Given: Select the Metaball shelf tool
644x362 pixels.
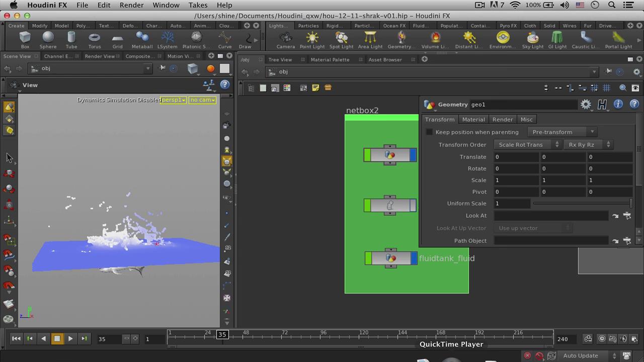Looking at the screenshot, I should [142, 40].
